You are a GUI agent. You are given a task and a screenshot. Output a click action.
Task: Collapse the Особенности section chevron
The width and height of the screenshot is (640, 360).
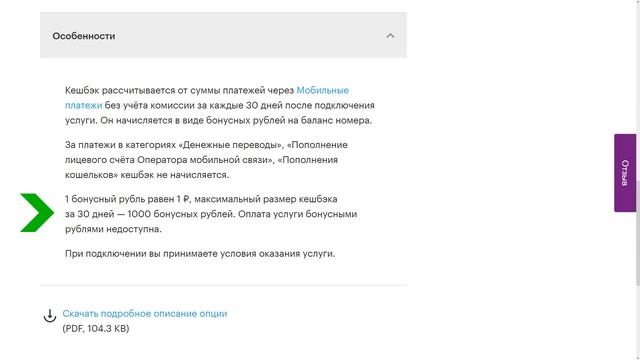[390, 36]
